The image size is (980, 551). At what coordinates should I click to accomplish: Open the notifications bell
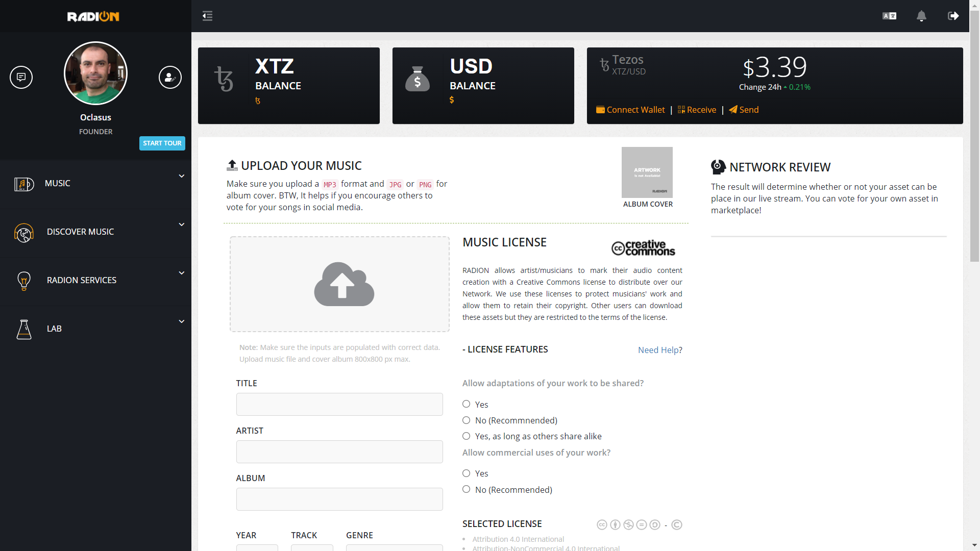922,16
